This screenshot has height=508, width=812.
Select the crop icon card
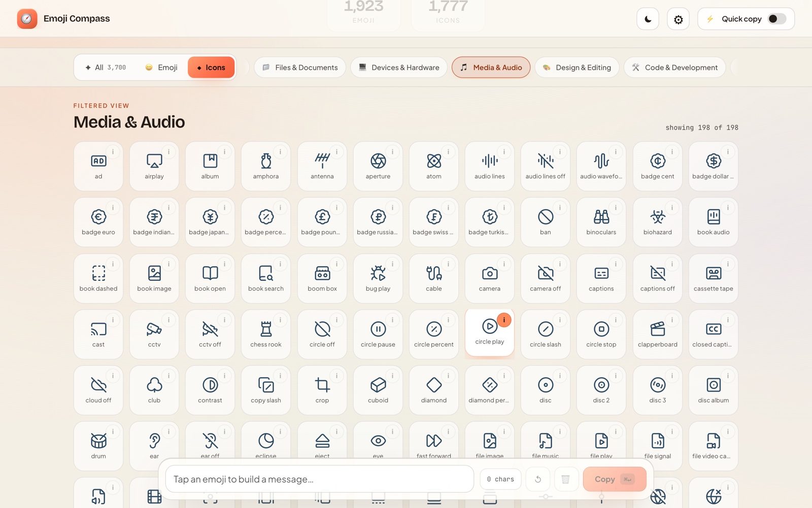point(322,390)
